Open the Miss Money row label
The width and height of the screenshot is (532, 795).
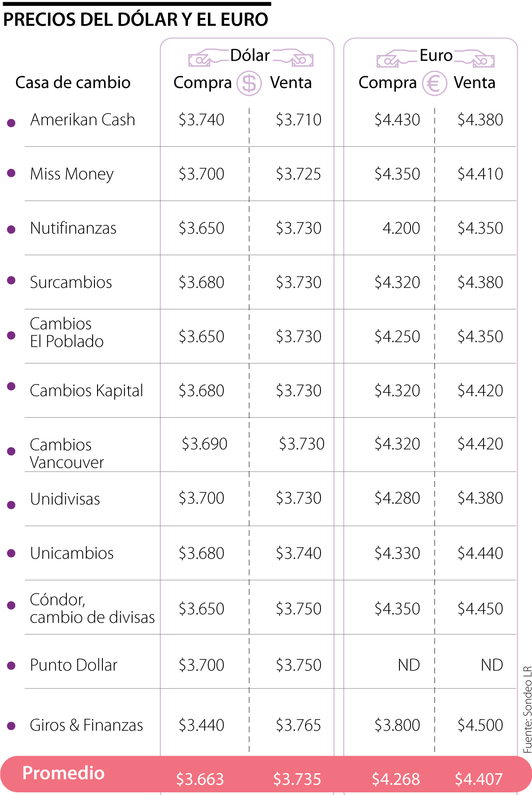coord(72,174)
